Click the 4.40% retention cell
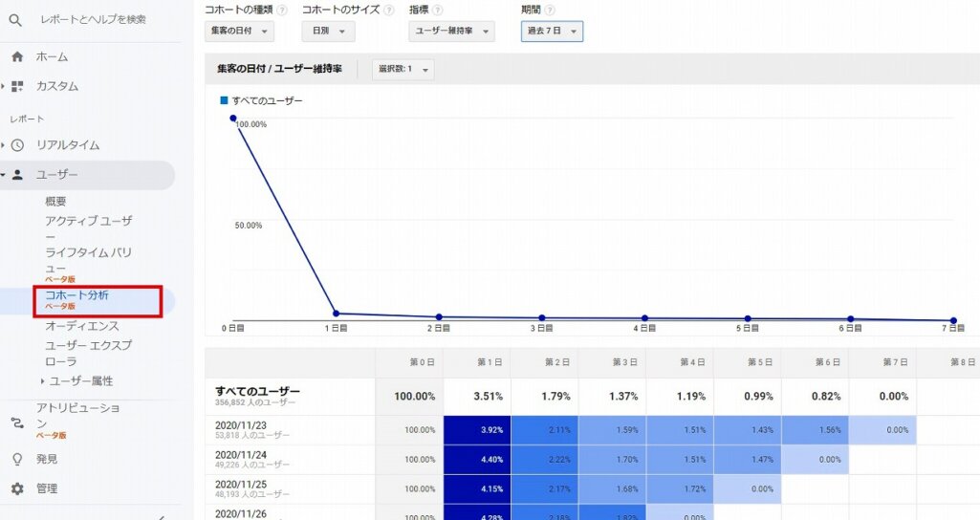This screenshot has width=980, height=520. [x=477, y=460]
